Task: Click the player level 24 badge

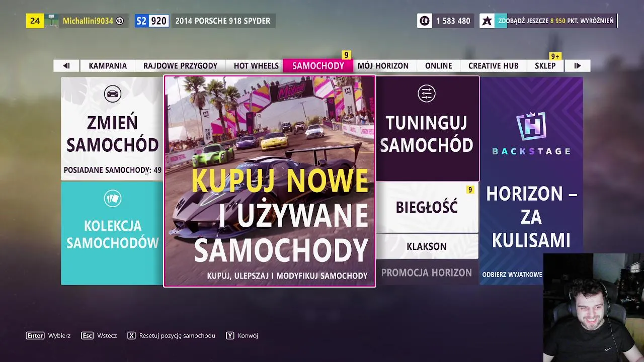Action: pos(35,21)
